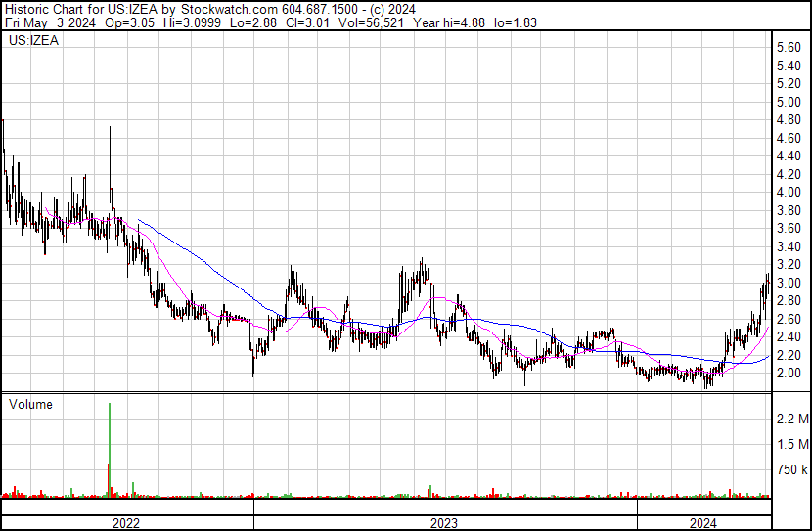Click the 3.80 price axis value
This screenshot has width=812, height=531.
point(789,210)
